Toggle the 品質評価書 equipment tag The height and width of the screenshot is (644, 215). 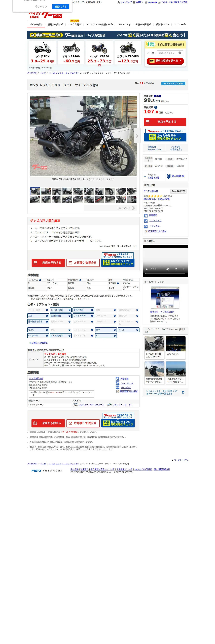tap(61, 316)
